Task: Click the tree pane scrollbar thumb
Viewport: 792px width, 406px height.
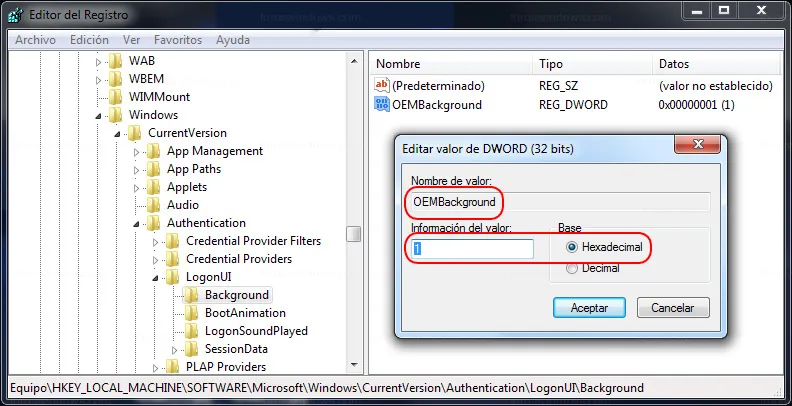Action: (354, 234)
